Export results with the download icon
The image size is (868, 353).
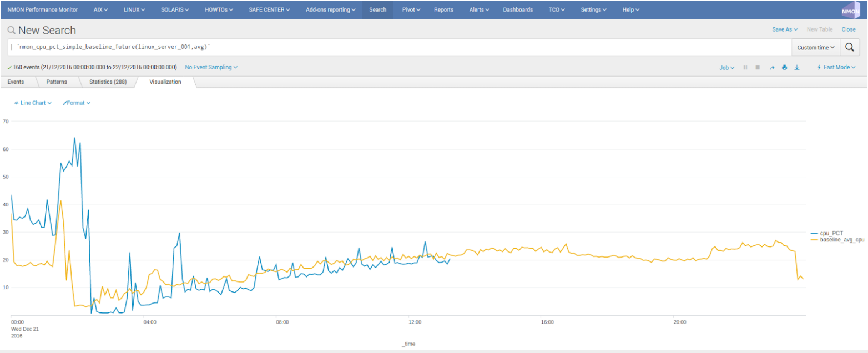click(x=797, y=67)
